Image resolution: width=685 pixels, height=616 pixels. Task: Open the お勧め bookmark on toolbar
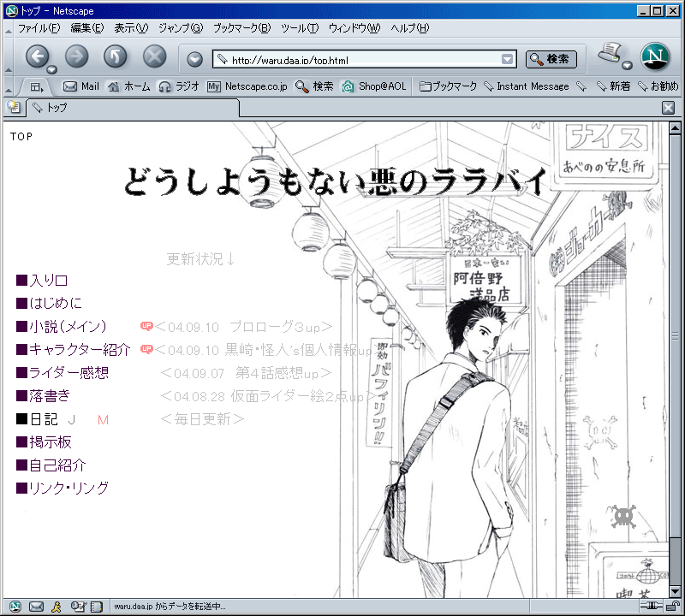[658, 86]
